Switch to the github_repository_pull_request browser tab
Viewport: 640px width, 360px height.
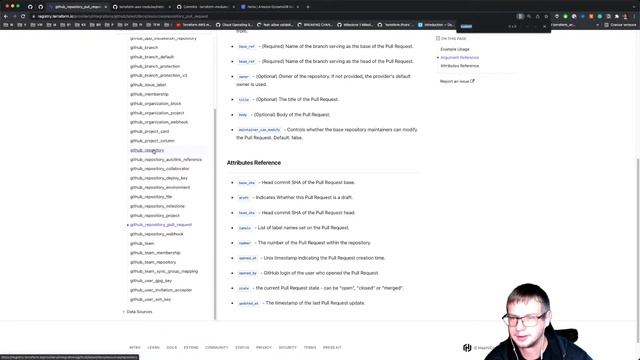(77, 7)
